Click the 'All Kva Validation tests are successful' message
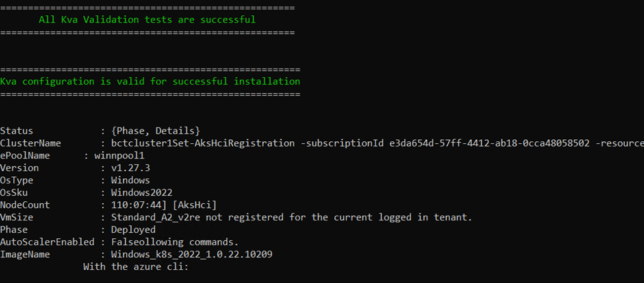644x283 pixels. pos(147,20)
